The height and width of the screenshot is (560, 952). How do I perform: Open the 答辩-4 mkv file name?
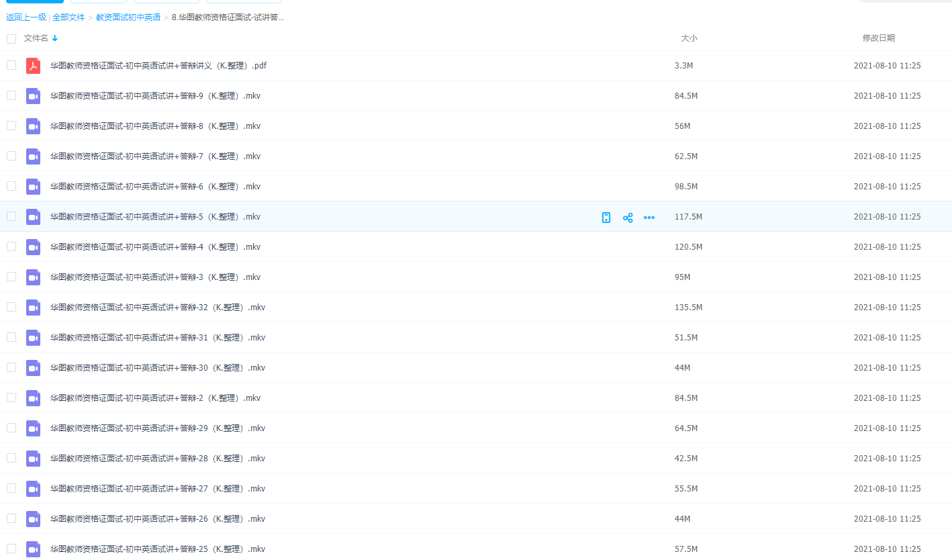pyautogui.click(x=155, y=247)
